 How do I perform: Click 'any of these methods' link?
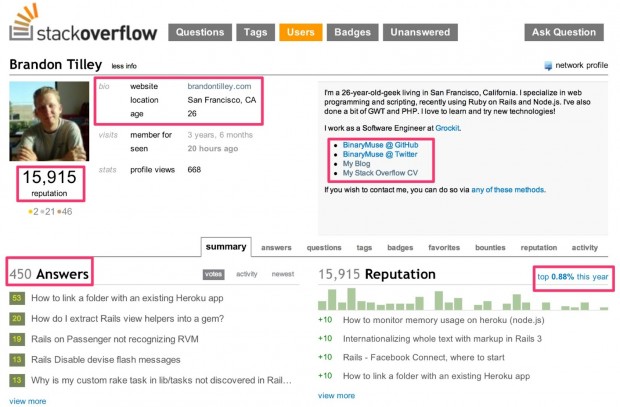508,190
